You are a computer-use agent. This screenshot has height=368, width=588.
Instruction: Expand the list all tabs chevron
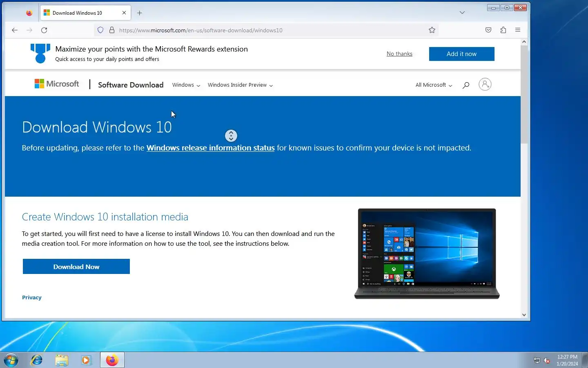(462, 13)
